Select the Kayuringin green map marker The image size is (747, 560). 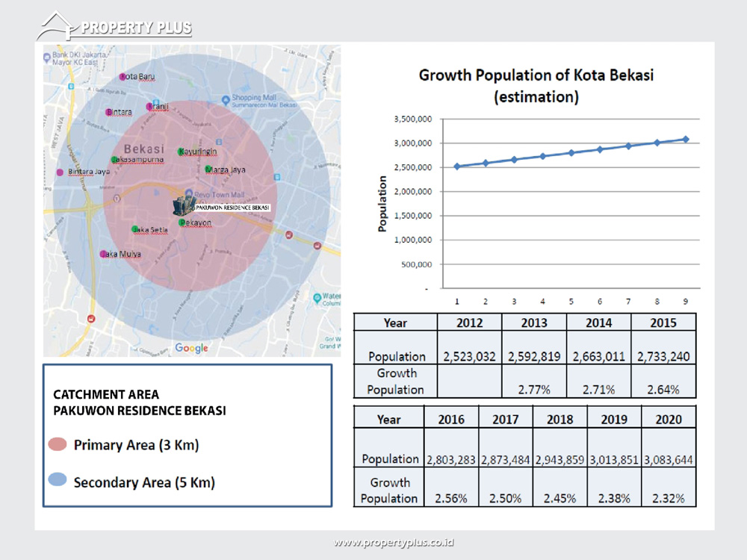(x=181, y=152)
